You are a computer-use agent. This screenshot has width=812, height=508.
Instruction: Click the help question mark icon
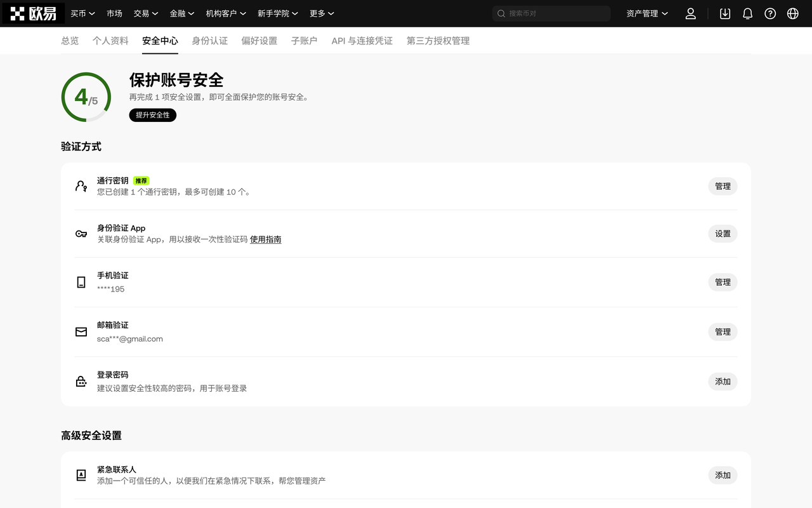tap(770, 13)
